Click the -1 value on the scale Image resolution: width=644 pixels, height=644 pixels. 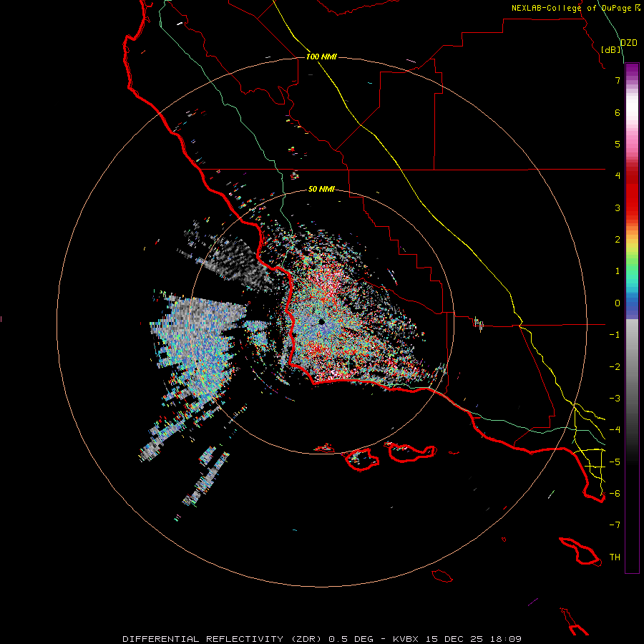point(615,335)
